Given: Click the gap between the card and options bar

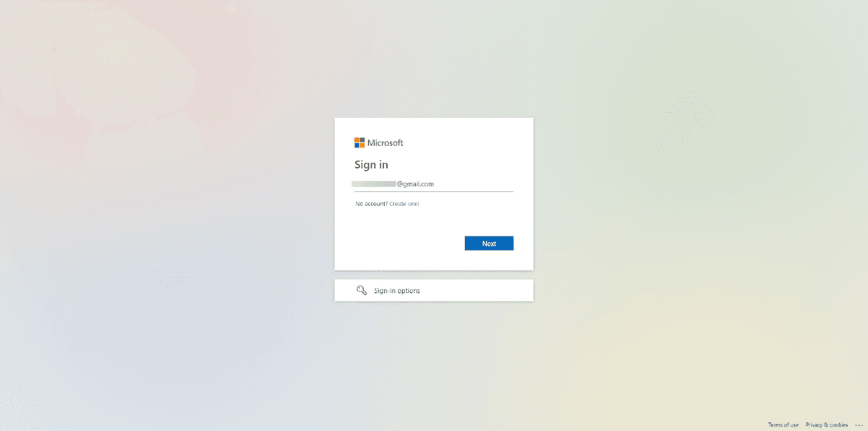Looking at the screenshot, I should tap(434, 275).
